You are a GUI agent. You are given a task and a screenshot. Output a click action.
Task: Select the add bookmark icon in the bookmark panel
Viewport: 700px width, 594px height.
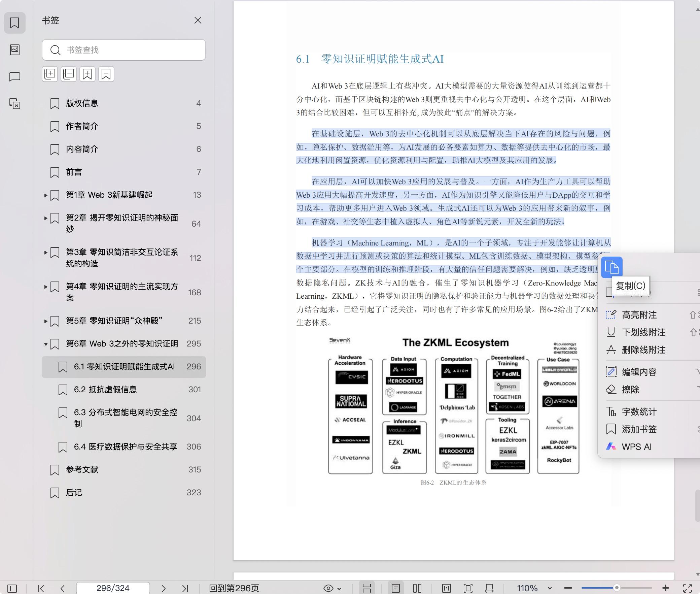point(87,74)
